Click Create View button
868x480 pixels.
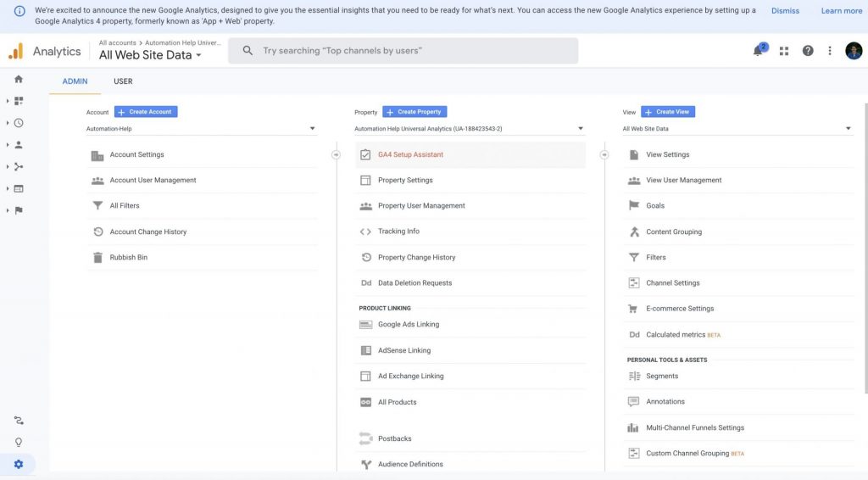(x=668, y=112)
